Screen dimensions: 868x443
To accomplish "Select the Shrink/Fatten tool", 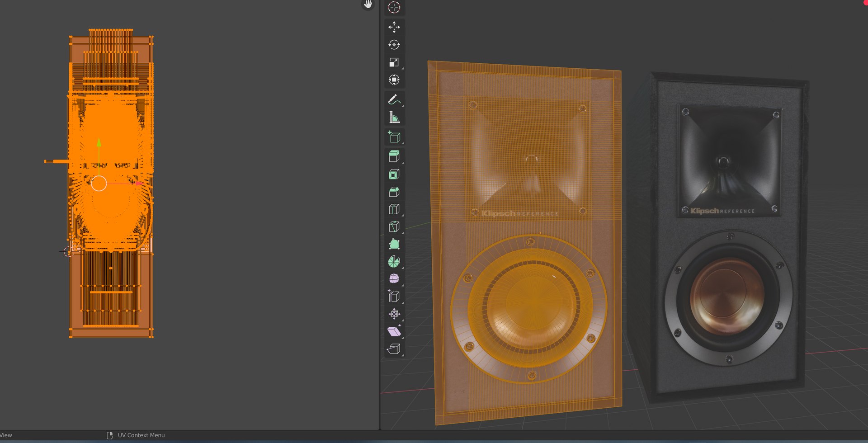I will 394,314.
